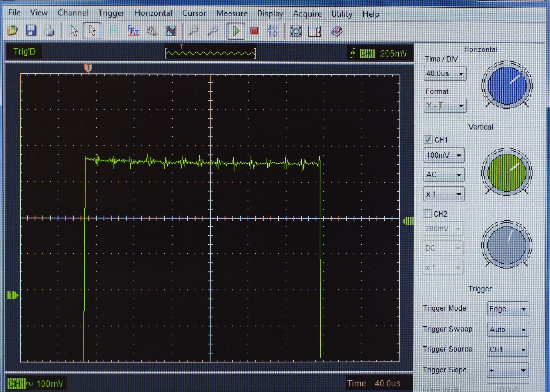The height and width of the screenshot is (392, 550).
Task: Open the Horizontal menu
Action: [x=153, y=13]
